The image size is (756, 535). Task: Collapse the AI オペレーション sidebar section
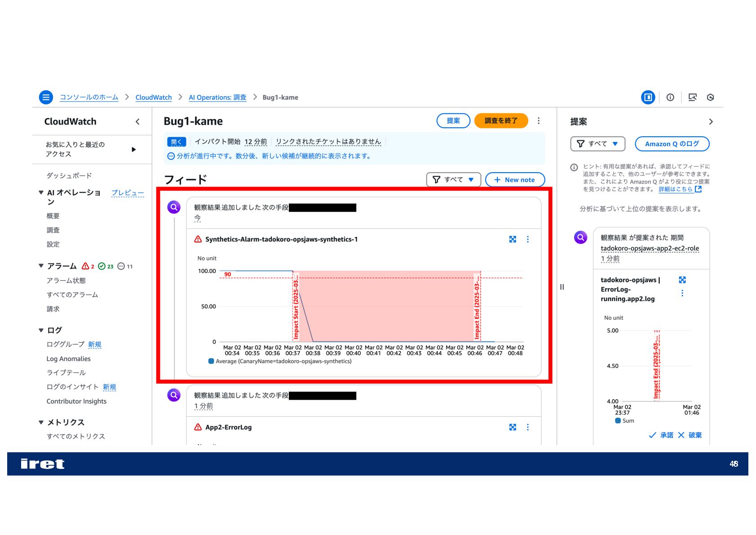point(41,192)
